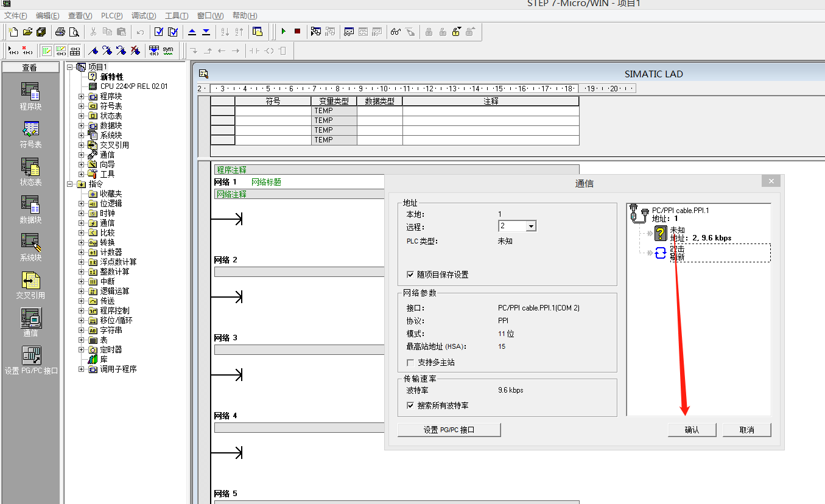Screen dimensions: 825x504
Task: Click the green Run icon on the toolbar
Action: pos(284,31)
